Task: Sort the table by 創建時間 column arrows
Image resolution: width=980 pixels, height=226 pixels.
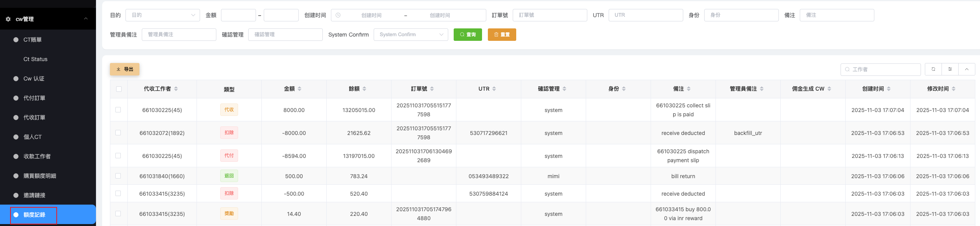Action: click(889, 89)
